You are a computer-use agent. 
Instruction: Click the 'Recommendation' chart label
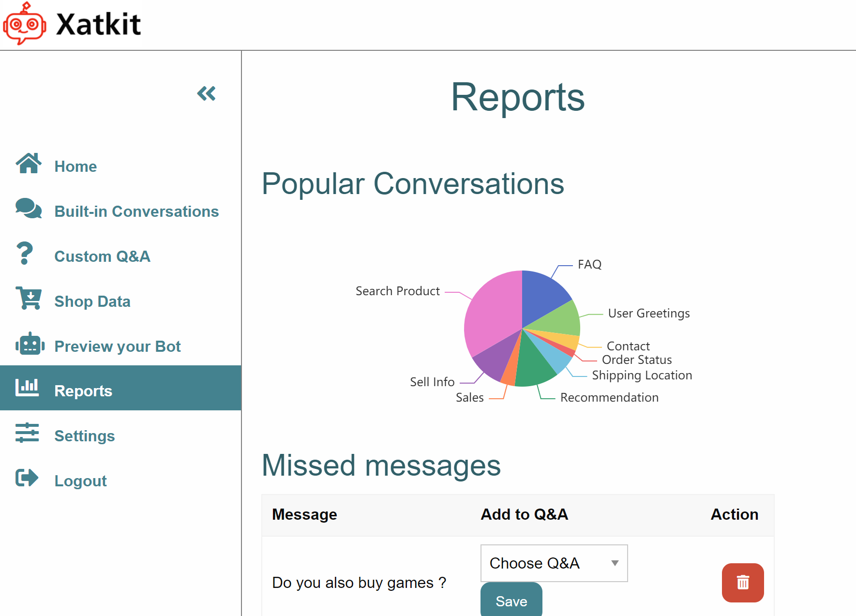[x=609, y=398]
